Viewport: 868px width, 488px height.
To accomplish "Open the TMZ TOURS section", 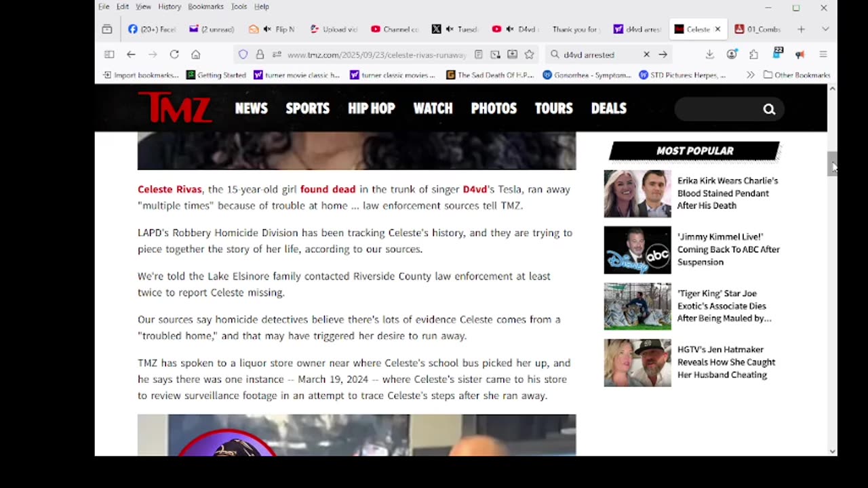I will [x=553, y=108].
